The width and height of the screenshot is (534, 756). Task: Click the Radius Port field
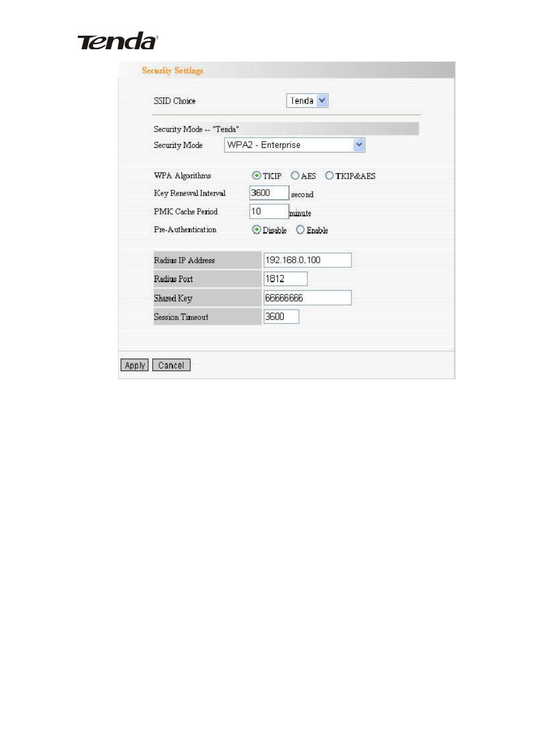pyautogui.click(x=285, y=278)
